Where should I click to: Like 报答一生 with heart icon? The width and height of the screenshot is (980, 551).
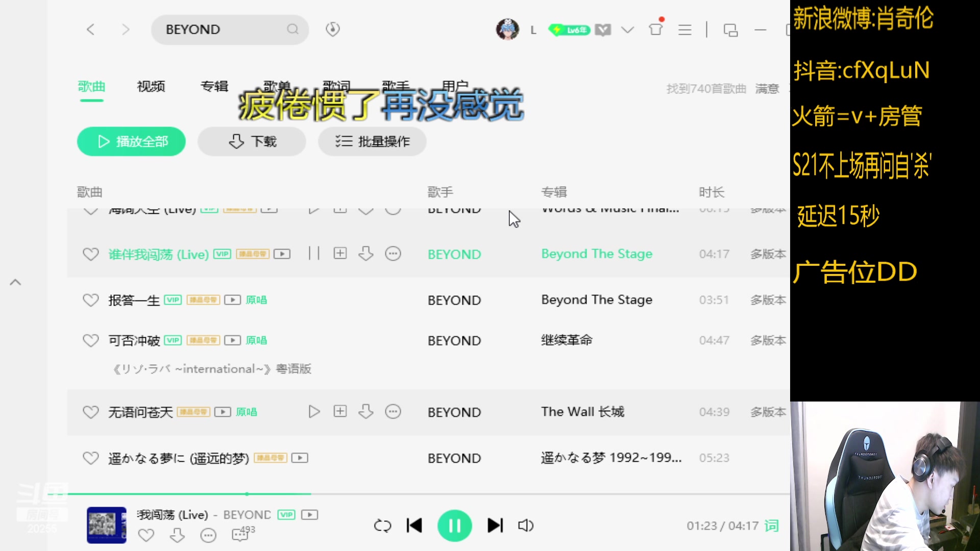click(91, 300)
